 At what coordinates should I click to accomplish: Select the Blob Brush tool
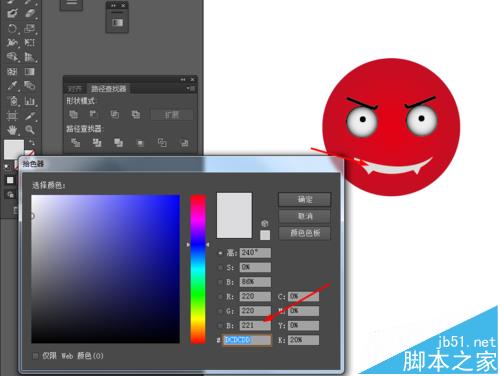click(12, 13)
